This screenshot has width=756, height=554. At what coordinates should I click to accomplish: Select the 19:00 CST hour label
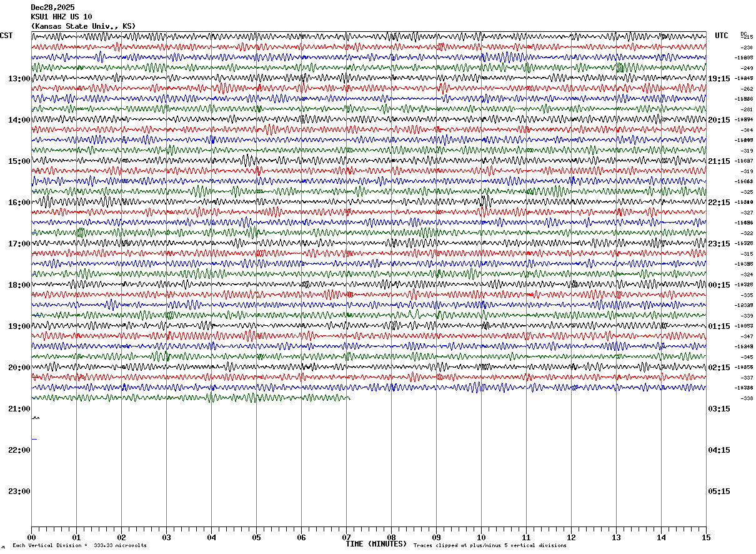[19, 326]
